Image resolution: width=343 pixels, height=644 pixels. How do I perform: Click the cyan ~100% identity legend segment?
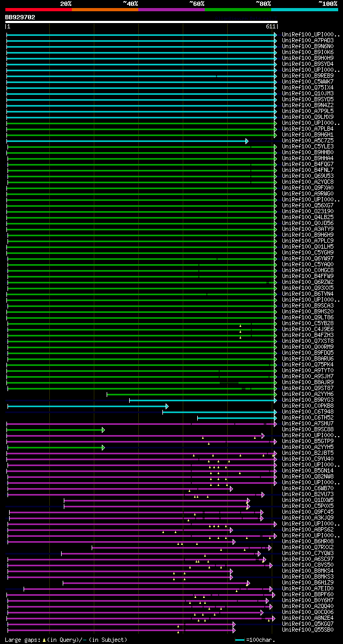tap(304, 10)
